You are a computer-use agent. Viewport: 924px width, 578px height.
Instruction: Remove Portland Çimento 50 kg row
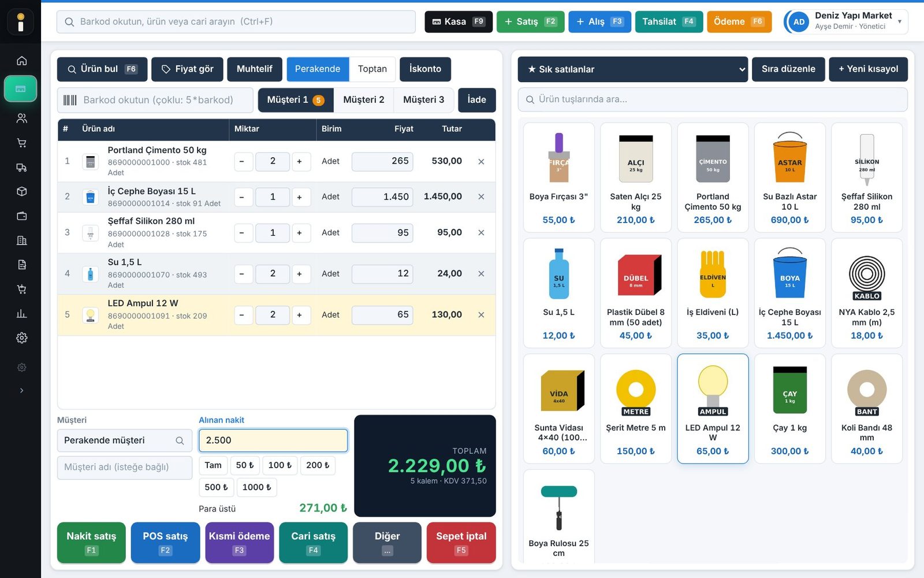[x=481, y=161]
